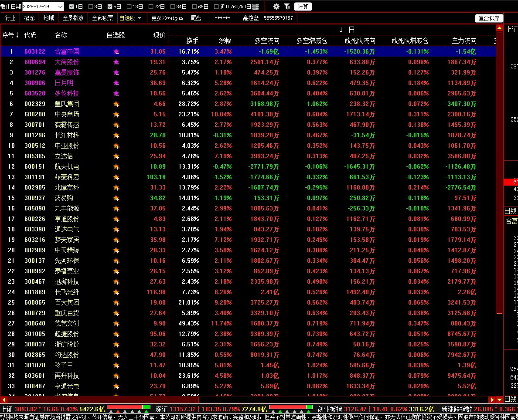Click the star icon for 日月明
The height and width of the screenshot is (420, 518).
click(116, 83)
